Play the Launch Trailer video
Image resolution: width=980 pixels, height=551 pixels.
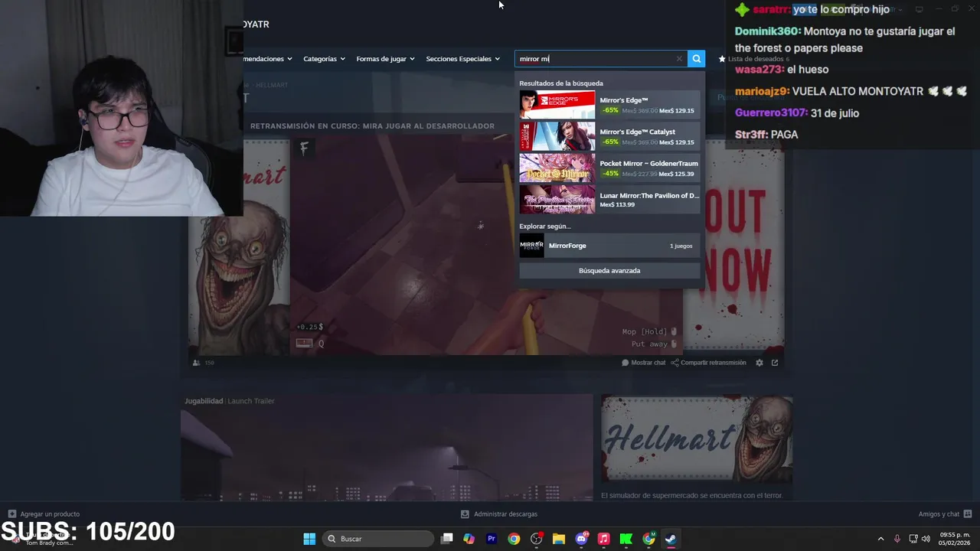pyautogui.click(x=387, y=448)
